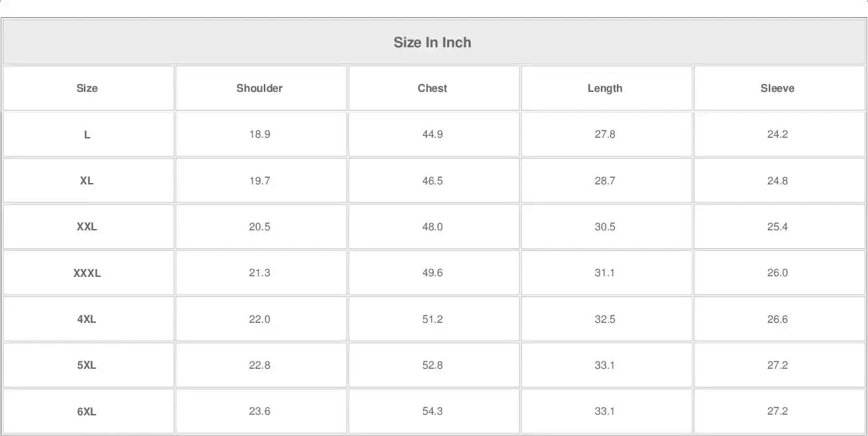Screen dimensions: 868x436
Task: Click the Size In Inch header
Action: [432, 43]
